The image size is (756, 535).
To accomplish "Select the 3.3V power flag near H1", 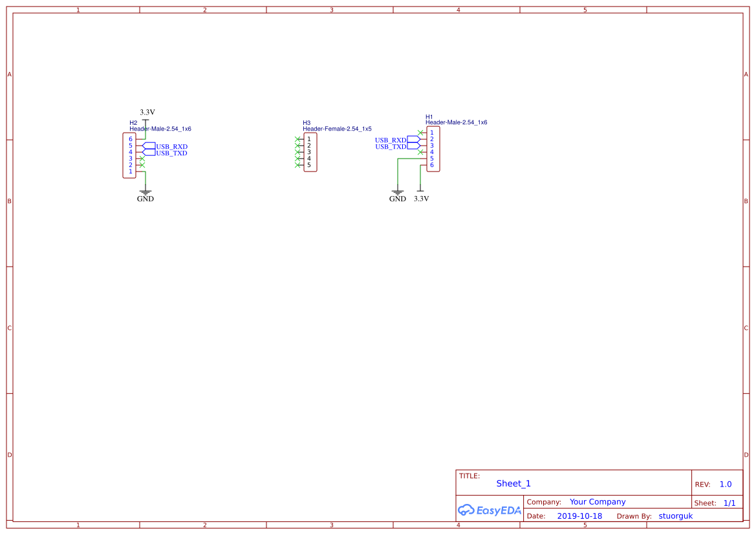I will click(x=421, y=190).
